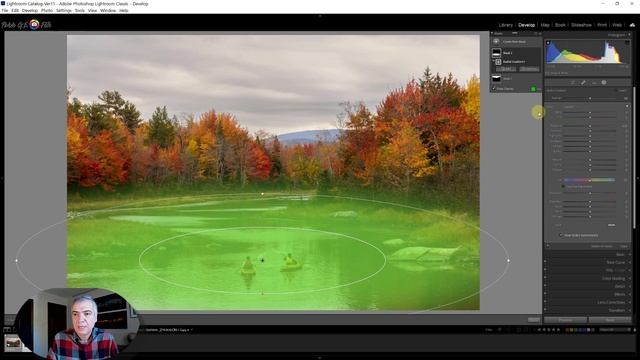Click the Exposure slider handle
Image resolution: width=640 pixels, height=360 pixels.
pyautogui.click(x=590, y=126)
